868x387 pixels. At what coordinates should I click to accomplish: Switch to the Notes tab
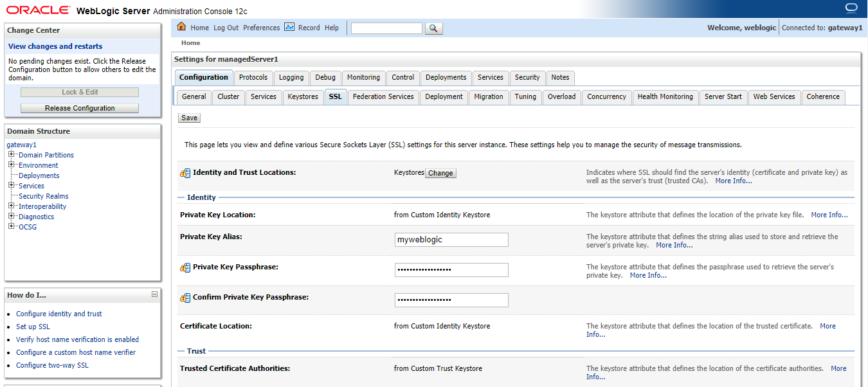(x=560, y=77)
